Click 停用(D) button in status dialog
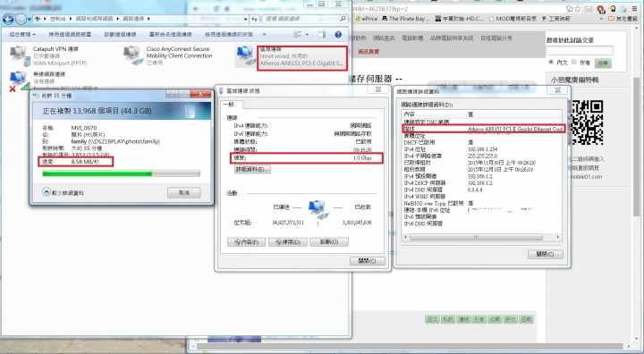Image resolution: width=644 pixels, height=354 pixels. click(x=288, y=242)
